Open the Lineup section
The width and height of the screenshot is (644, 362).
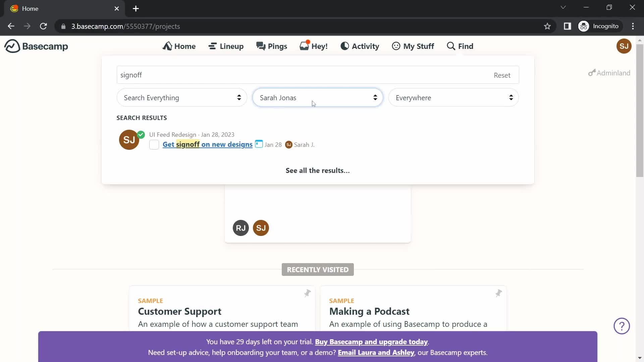click(x=226, y=46)
